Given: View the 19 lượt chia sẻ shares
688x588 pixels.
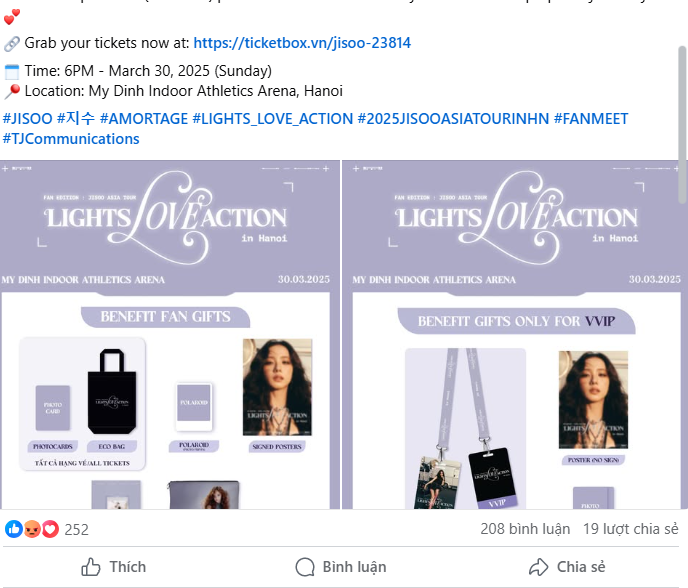Looking at the screenshot, I should 631,529.
